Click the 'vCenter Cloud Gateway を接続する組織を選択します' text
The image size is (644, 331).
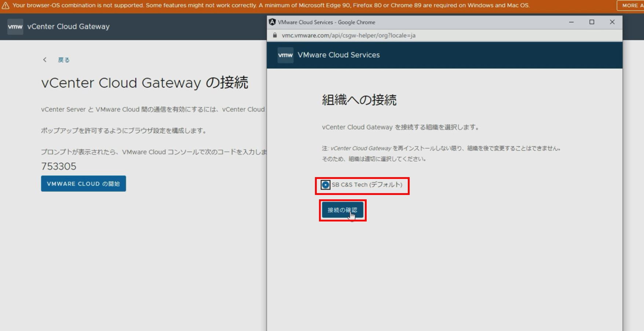pyautogui.click(x=400, y=127)
